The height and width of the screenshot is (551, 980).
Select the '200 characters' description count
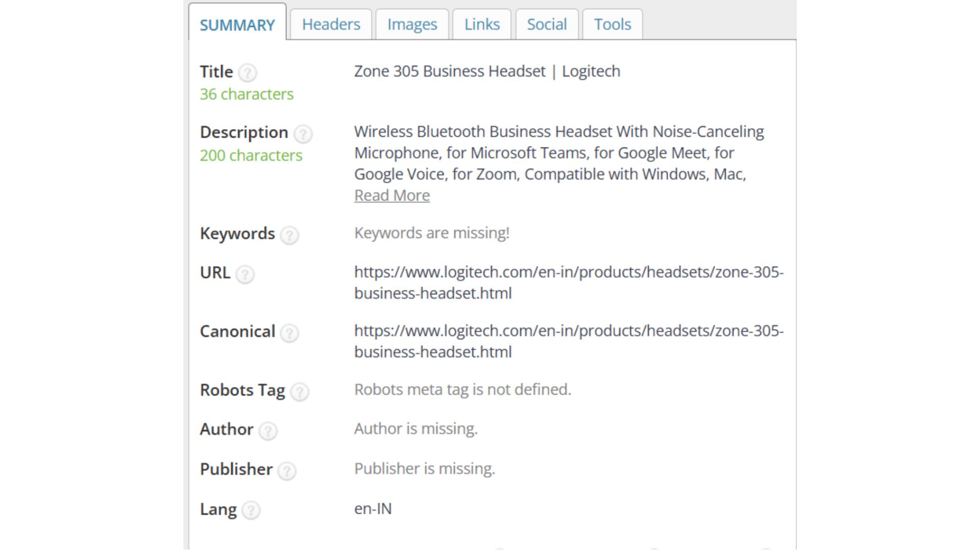click(x=251, y=155)
